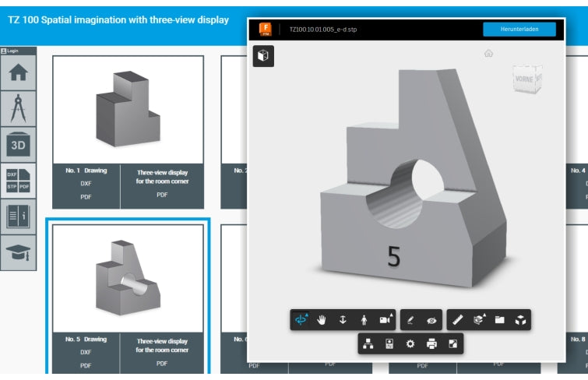The height and width of the screenshot is (380, 588).
Task: Toggle the hide/show eye icon
Action: pos(431,320)
